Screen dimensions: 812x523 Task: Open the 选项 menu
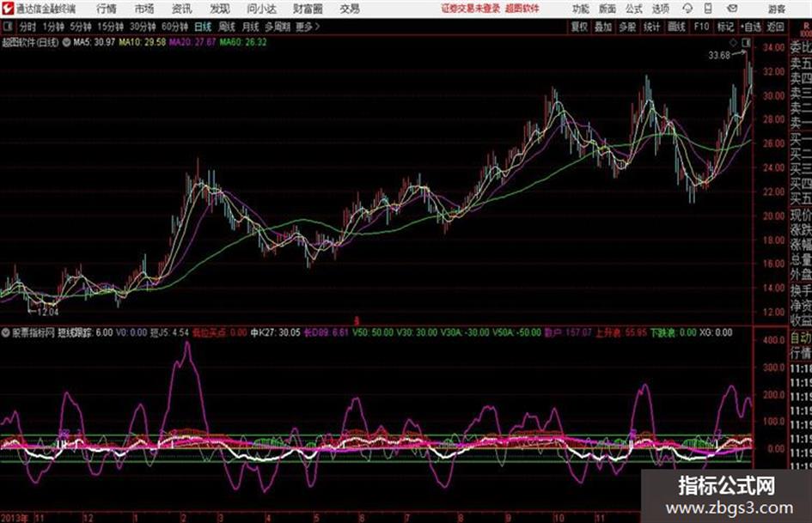tap(660, 9)
